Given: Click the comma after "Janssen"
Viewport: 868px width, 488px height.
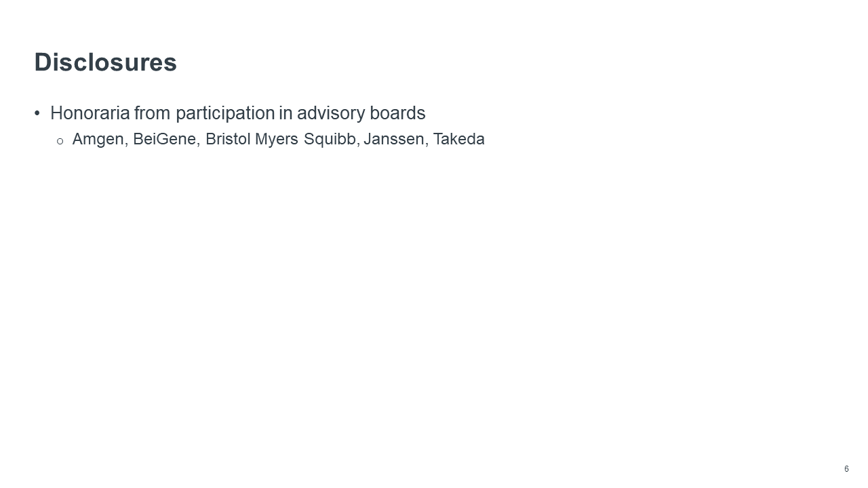Looking at the screenshot, I should 427,144.
